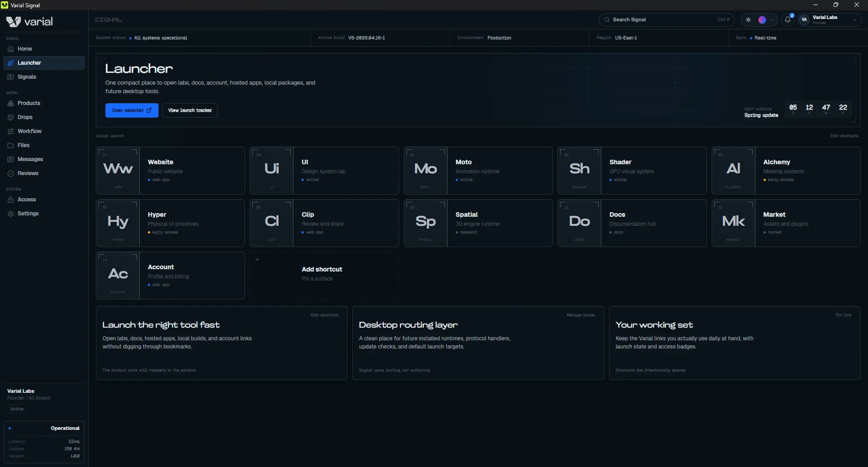868x467 pixels.
Task: Click the Open selected button
Action: pyautogui.click(x=132, y=110)
